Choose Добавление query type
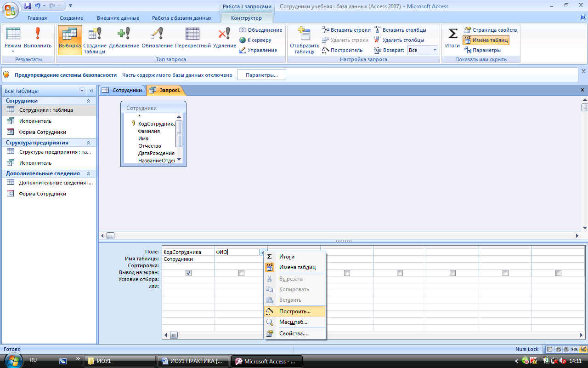 click(124, 38)
